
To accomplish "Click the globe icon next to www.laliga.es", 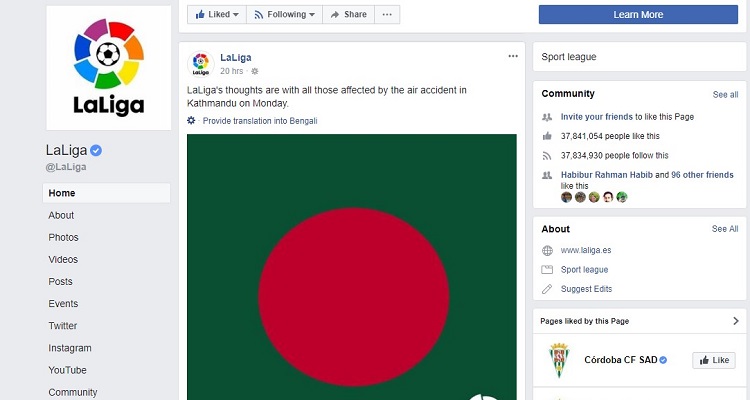I will coord(547,251).
